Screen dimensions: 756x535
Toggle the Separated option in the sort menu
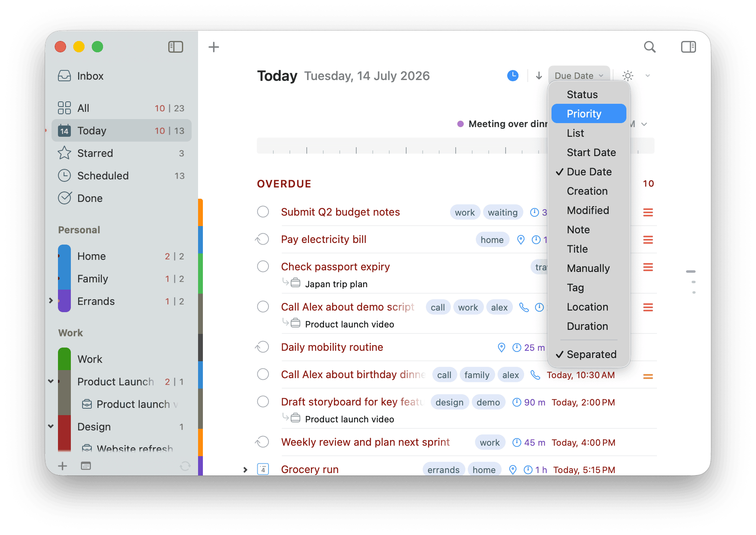point(589,354)
